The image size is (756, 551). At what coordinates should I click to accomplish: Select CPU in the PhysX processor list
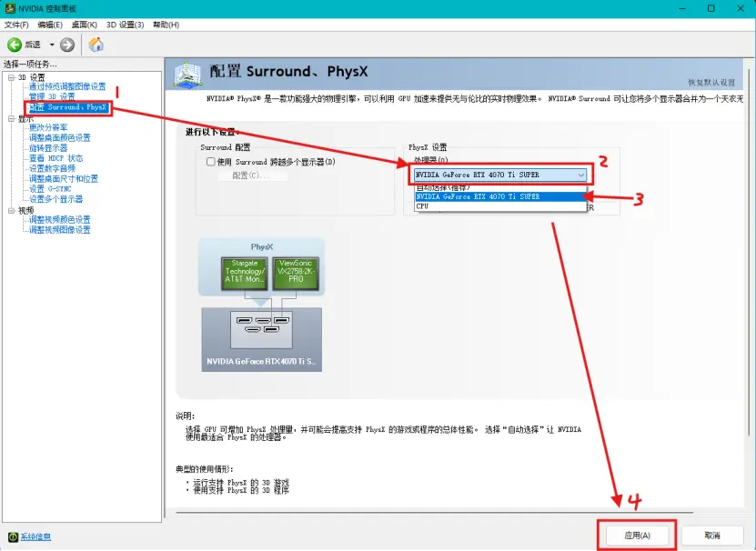(422, 206)
